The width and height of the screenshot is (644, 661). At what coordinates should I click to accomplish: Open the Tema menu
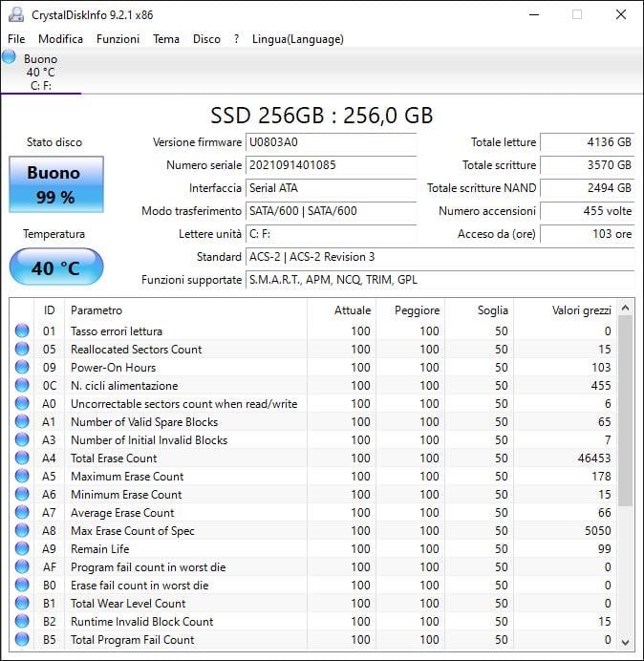[166, 39]
